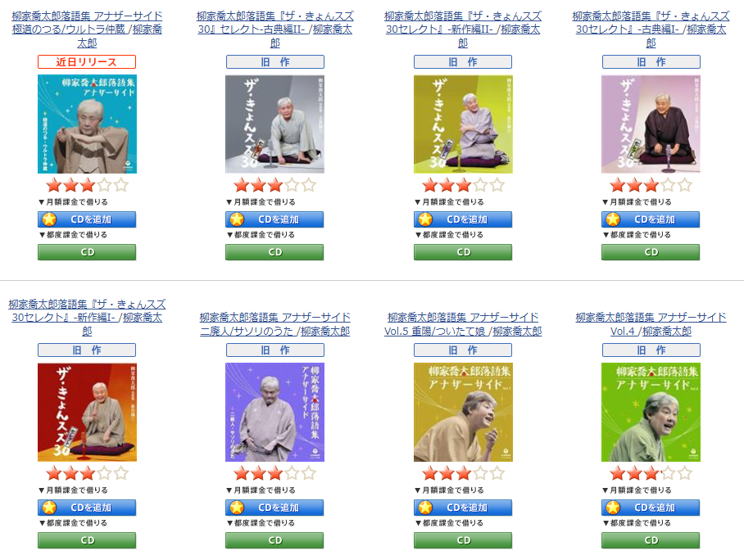Click star icon on lavender 古典編I album's CDを追加

click(x=613, y=219)
